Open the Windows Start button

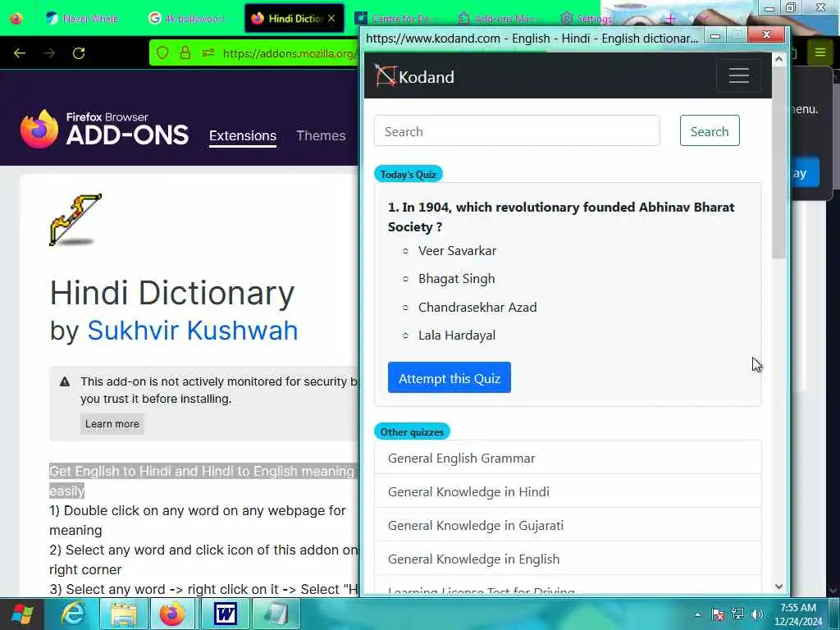coord(22,614)
